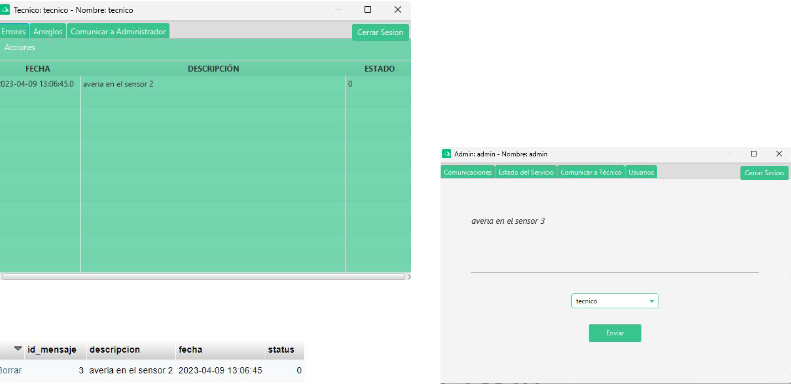Image resolution: width=791 pixels, height=384 pixels.
Task: Open the Comunicaciones tab
Action: [x=468, y=172]
